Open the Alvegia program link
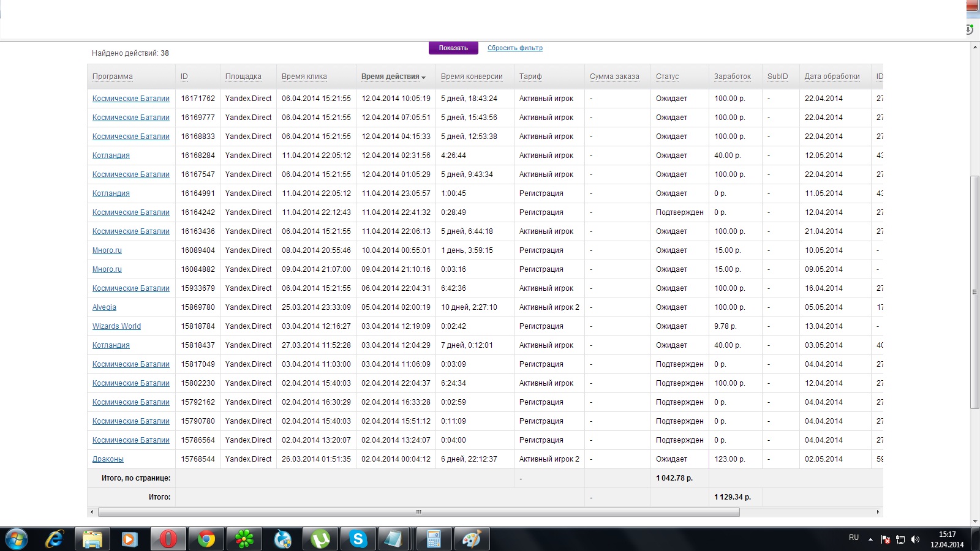The width and height of the screenshot is (980, 551). click(104, 307)
